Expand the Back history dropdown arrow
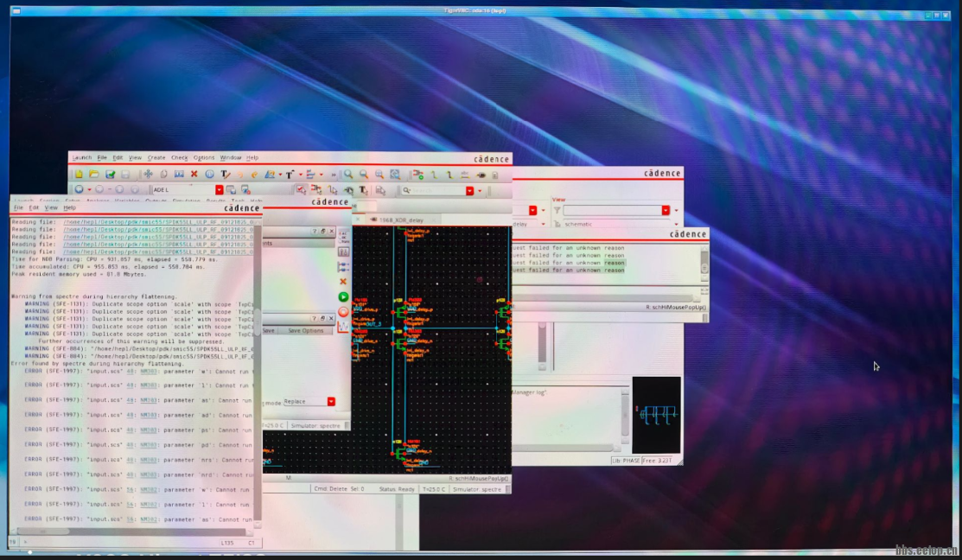Image resolution: width=962 pixels, height=560 pixels. 89,189
